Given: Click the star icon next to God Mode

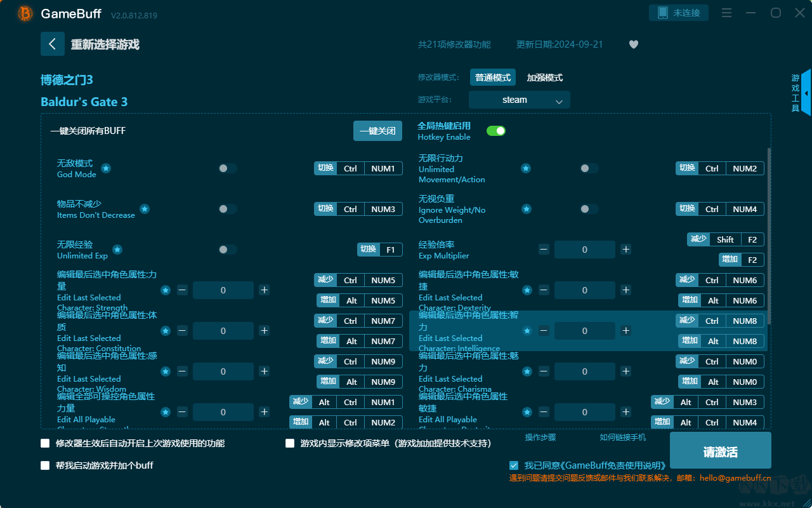Looking at the screenshot, I should [106, 168].
